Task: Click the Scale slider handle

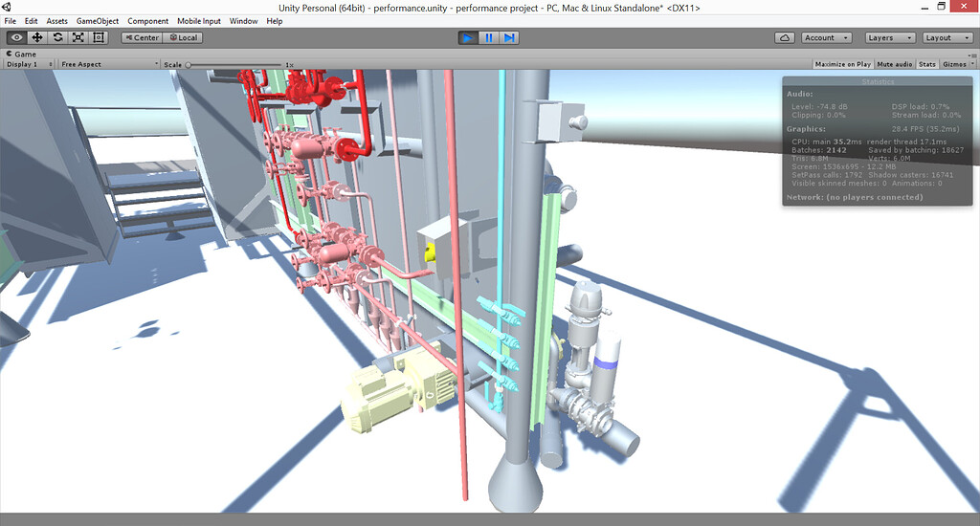Action: tap(188, 65)
